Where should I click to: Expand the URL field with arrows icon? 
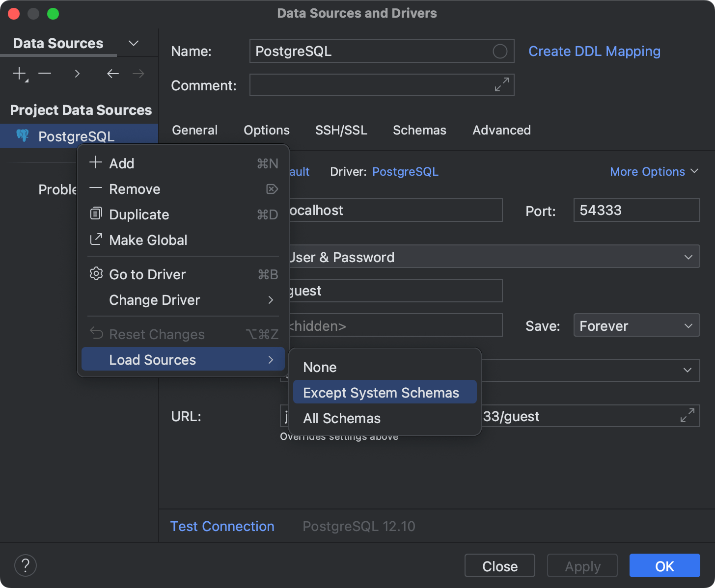click(687, 416)
